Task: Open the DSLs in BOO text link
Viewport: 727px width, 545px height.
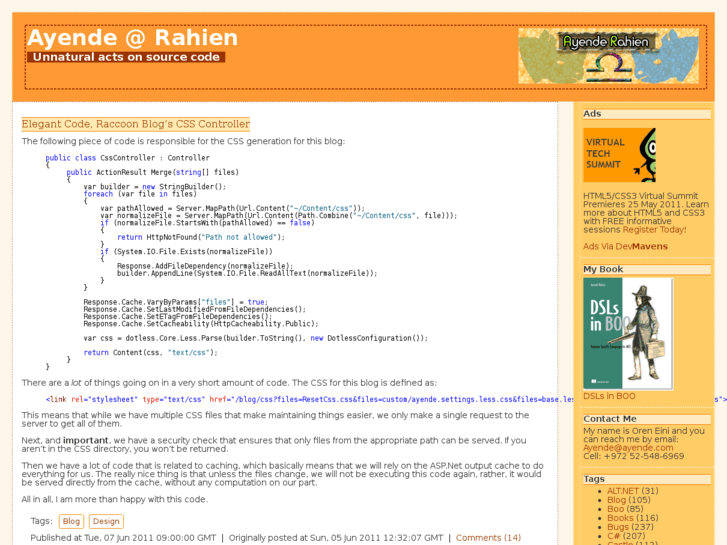Action: point(609,396)
